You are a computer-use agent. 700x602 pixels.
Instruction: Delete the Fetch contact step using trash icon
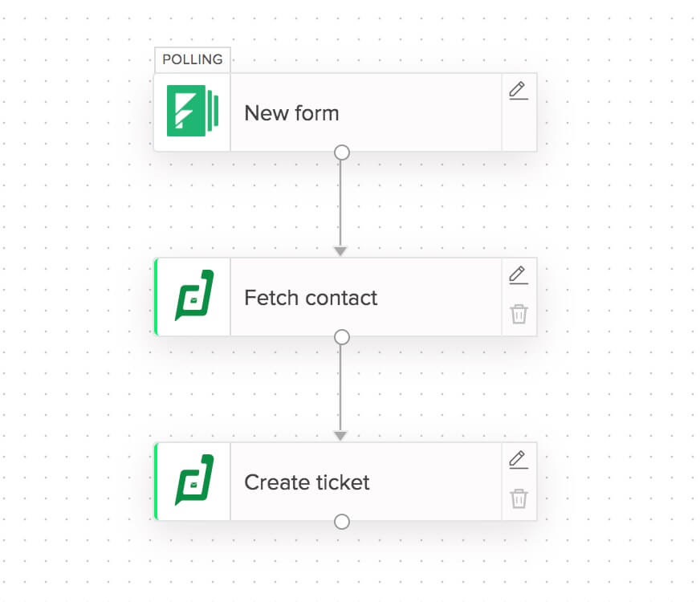(519, 314)
